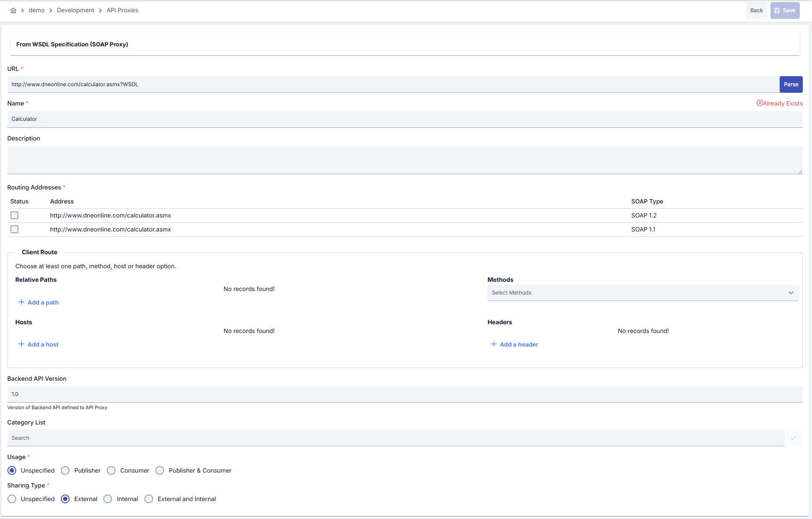Select the External sharing type radio

(65, 499)
